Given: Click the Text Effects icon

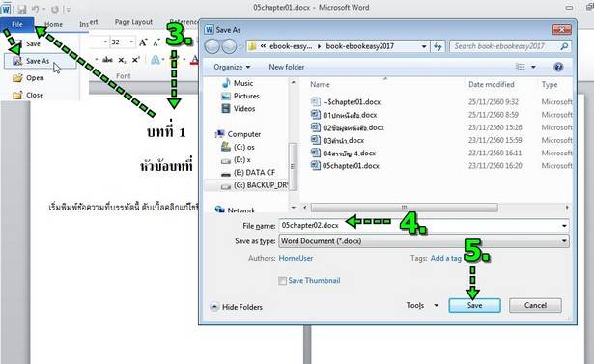Looking at the screenshot, I should coord(156,60).
